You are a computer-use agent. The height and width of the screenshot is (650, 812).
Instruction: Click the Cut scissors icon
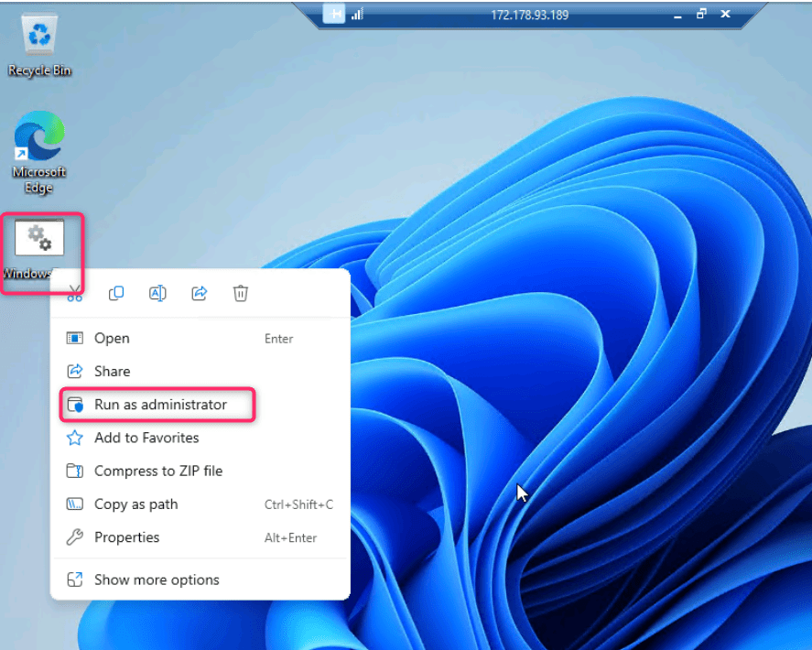75,293
